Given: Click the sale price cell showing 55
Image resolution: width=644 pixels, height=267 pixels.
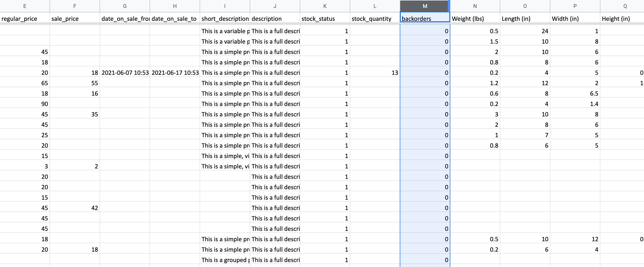Looking at the screenshot, I should coord(75,83).
